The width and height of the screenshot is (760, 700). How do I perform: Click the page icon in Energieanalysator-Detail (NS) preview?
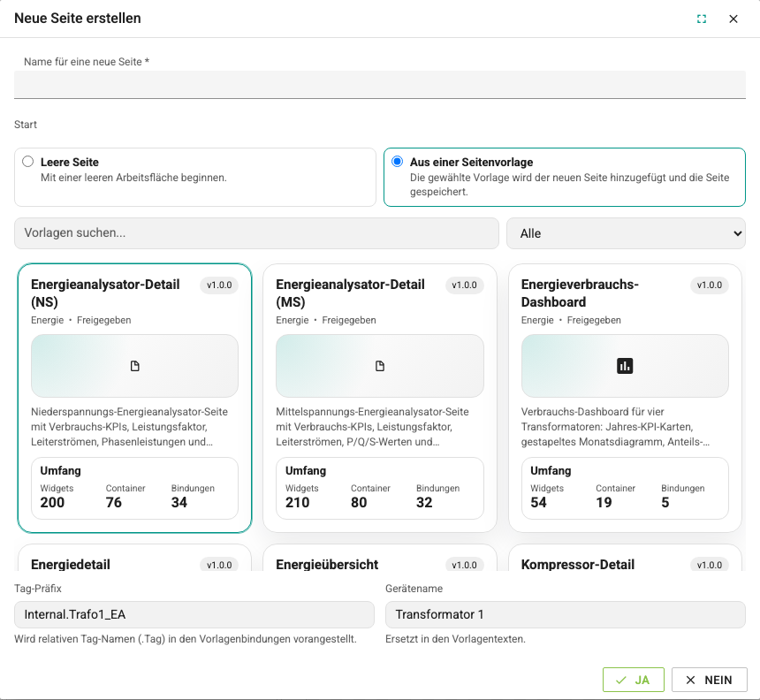134,366
